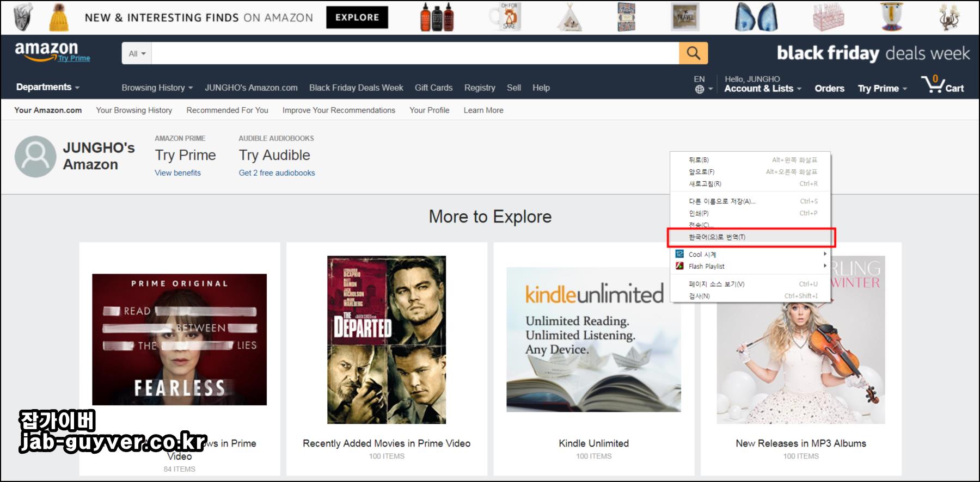This screenshot has width=980, height=482.
Task: Choose 검사(N) in context menu
Action: (750, 296)
